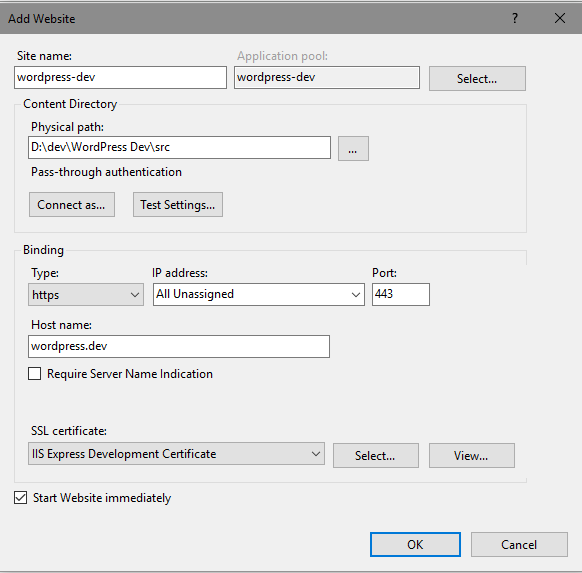Screen dimensions: 582x573
Task: Click the Port field showing 443
Action: [401, 295]
